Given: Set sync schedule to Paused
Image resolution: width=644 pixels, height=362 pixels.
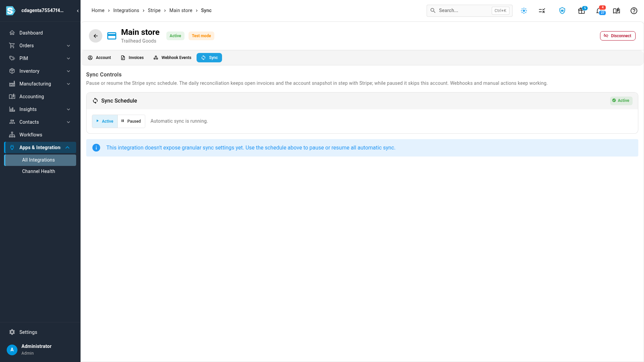Looking at the screenshot, I should (131, 121).
